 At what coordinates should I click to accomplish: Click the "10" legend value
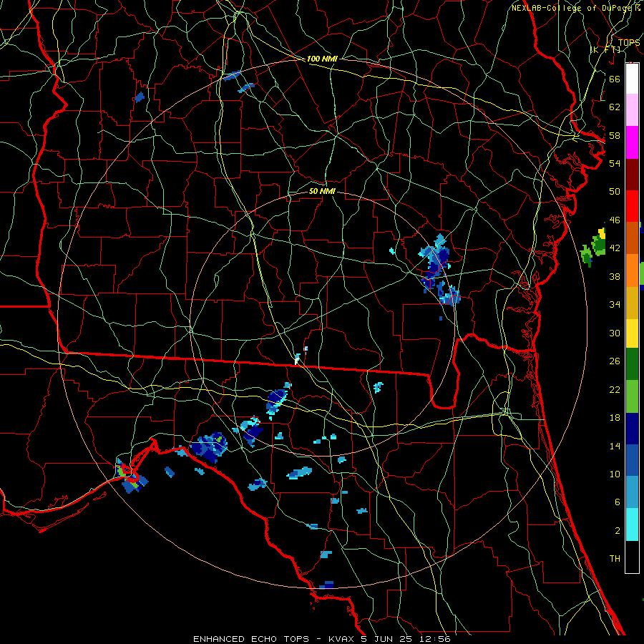tap(615, 474)
